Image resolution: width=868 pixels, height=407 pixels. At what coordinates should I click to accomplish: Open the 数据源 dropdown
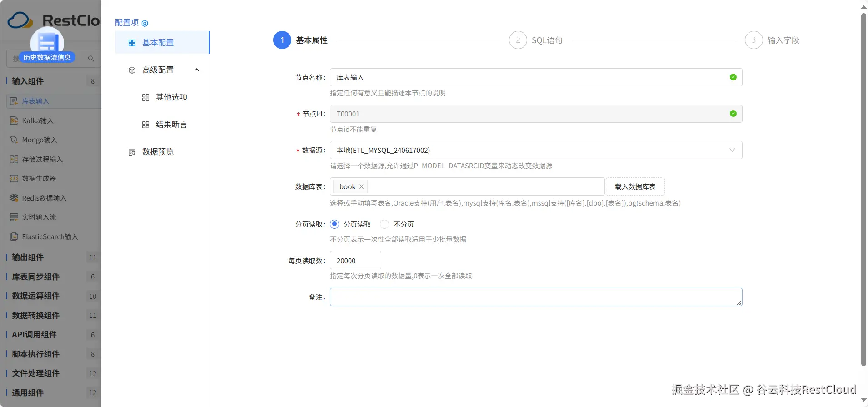(x=536, y=150)
